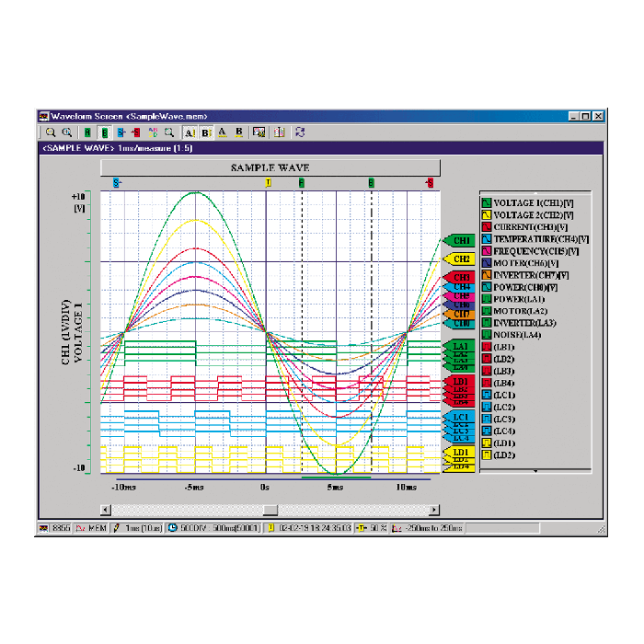
Task: Select the green B cursor marker above graph
Action: [372, 183]
